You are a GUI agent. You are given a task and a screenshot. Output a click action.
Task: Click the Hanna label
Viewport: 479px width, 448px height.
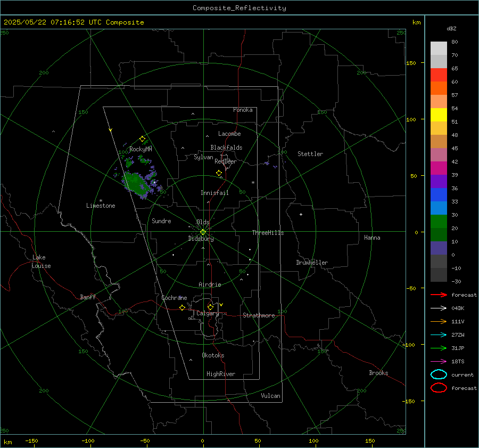(x=372, y=238)
